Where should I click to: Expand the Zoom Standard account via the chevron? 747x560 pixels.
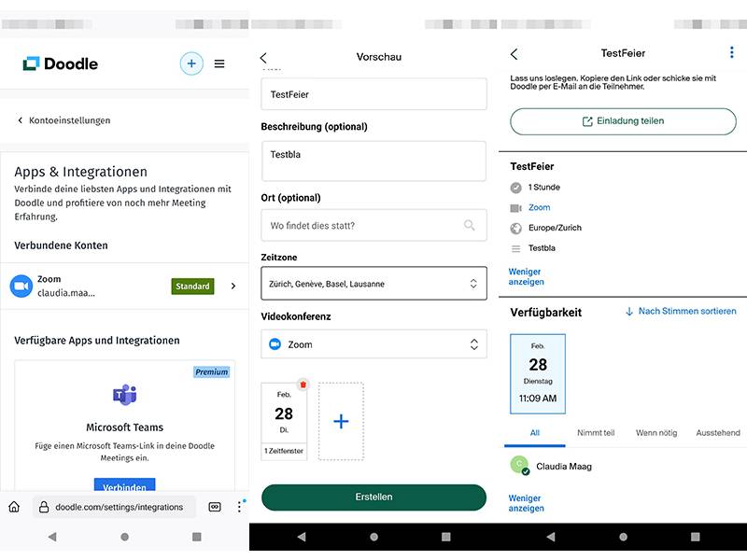[233, 285]
